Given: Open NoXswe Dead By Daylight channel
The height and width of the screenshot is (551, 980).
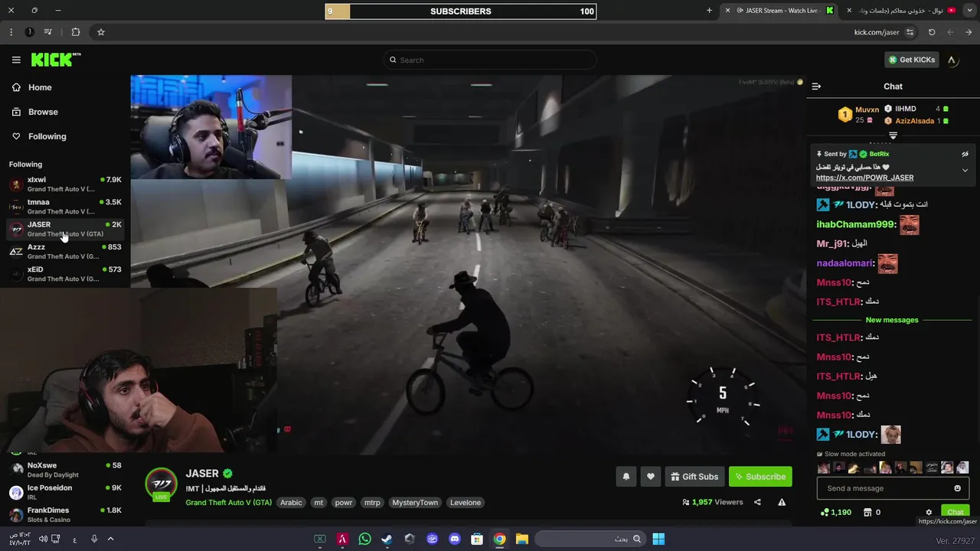Looking at the screenshot, I should pos(65,470).
